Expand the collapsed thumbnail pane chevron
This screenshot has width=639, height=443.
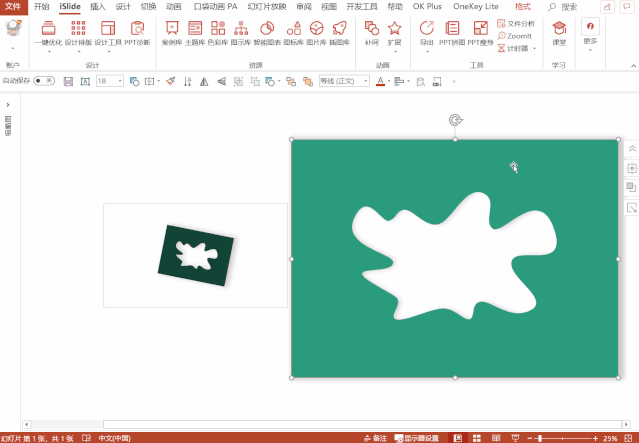(x=8, y=105)
